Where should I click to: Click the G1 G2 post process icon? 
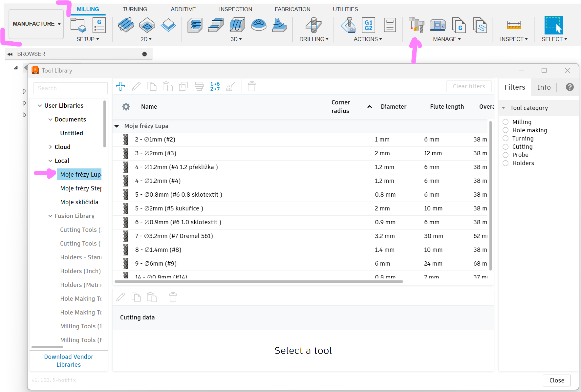pyautogui.click(x=368, y=25)
